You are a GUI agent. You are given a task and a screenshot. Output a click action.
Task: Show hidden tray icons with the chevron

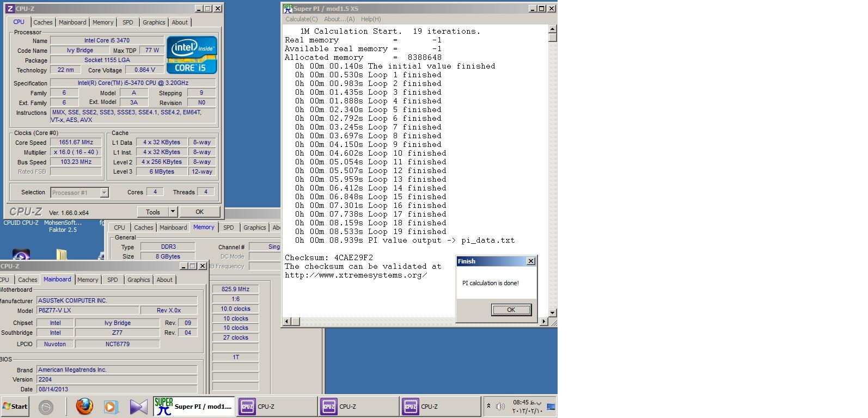click(x=488, y=406)
